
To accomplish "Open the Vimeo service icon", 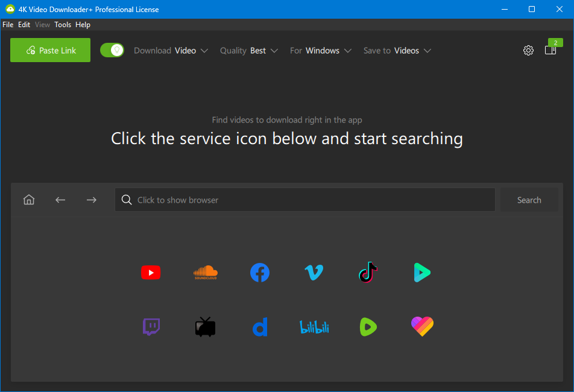I will tap(314, 273).
